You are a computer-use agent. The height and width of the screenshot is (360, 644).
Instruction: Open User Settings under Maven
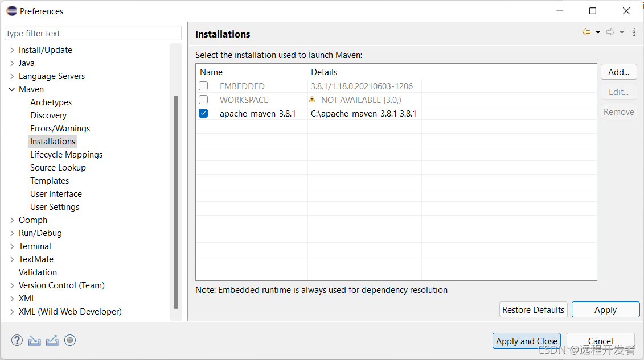coord(55,207)
